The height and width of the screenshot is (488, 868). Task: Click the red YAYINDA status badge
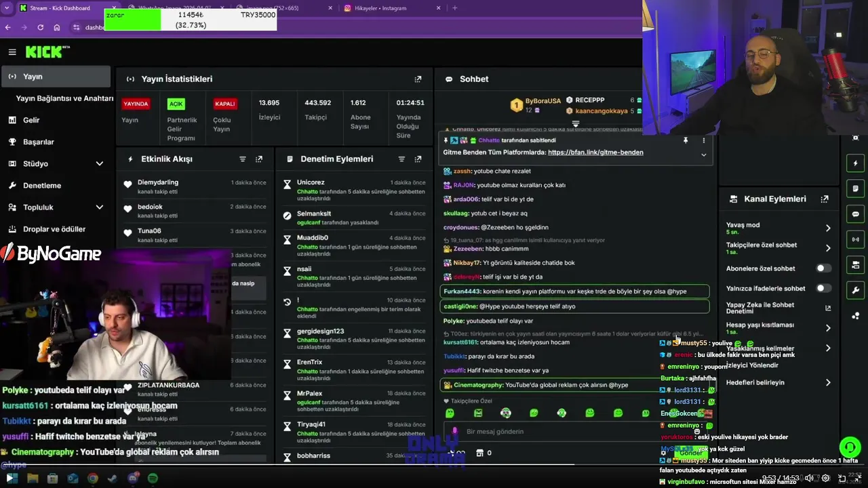(x=136, y=104)
